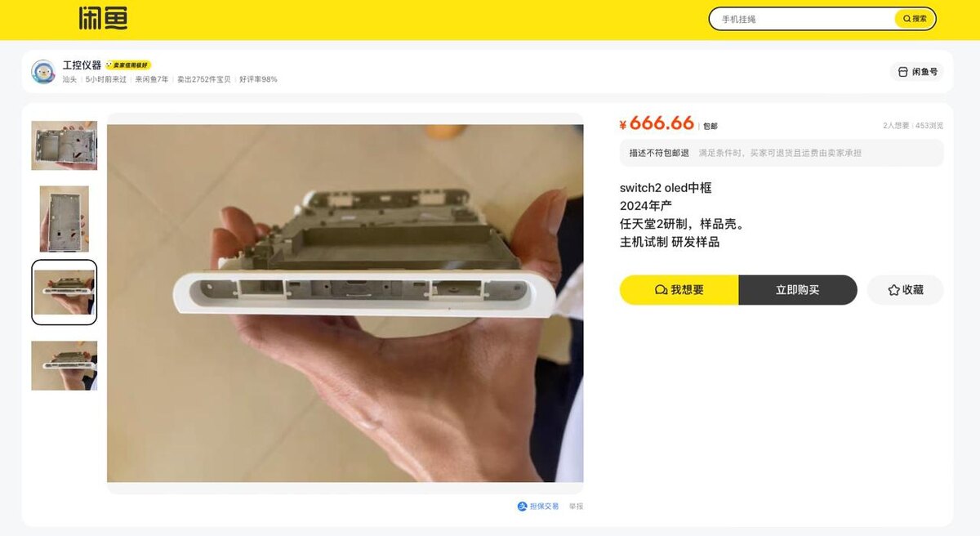Screen dimensions: 980x536
Task: Click the 我想要 yellow button
Action: pos(679,290)
